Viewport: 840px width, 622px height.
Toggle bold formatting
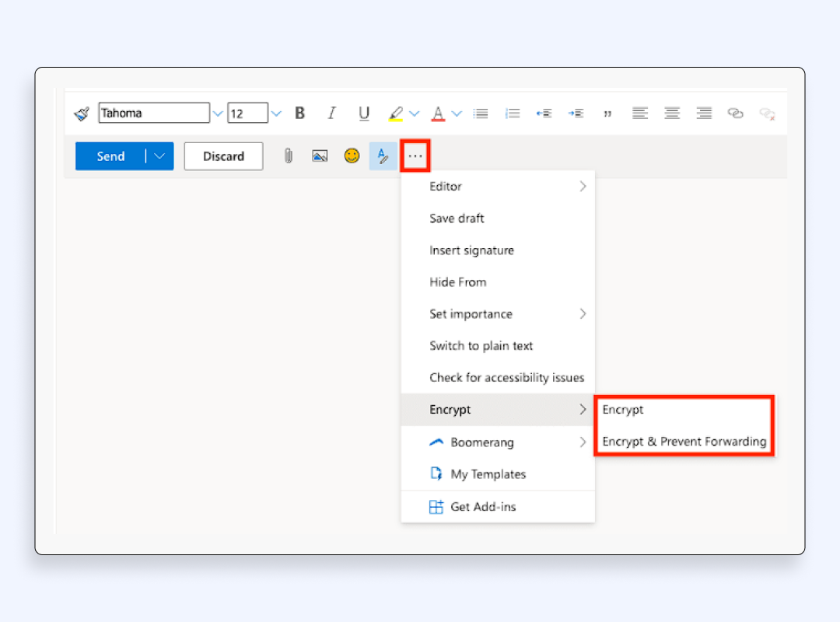[299, 114]
